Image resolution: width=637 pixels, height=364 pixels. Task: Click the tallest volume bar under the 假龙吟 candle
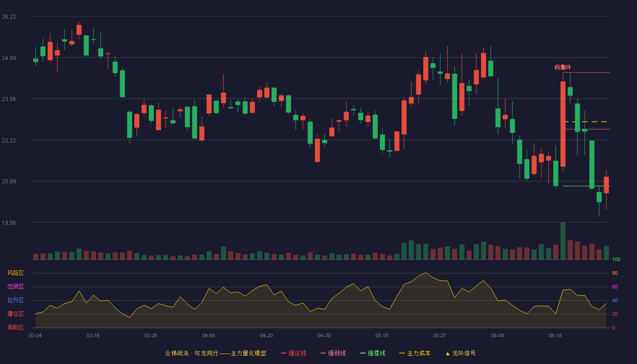click(x=563, y=241)
